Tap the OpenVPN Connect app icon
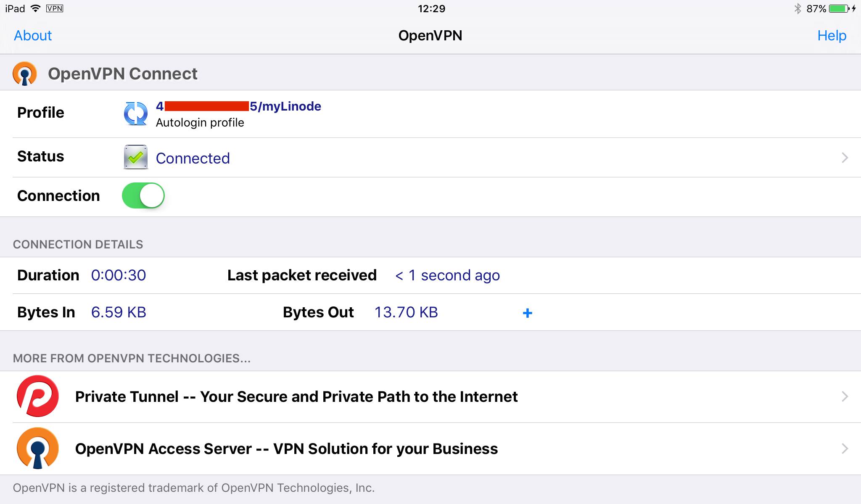Screen dimensions: 861x504 coord(24,72)
